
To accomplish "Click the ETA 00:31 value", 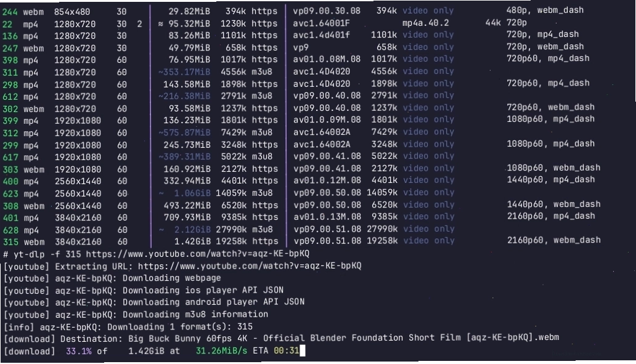I will point(287,350).
